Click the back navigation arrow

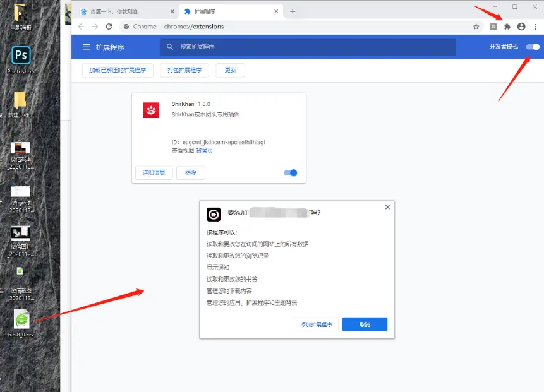pos(82,27)
